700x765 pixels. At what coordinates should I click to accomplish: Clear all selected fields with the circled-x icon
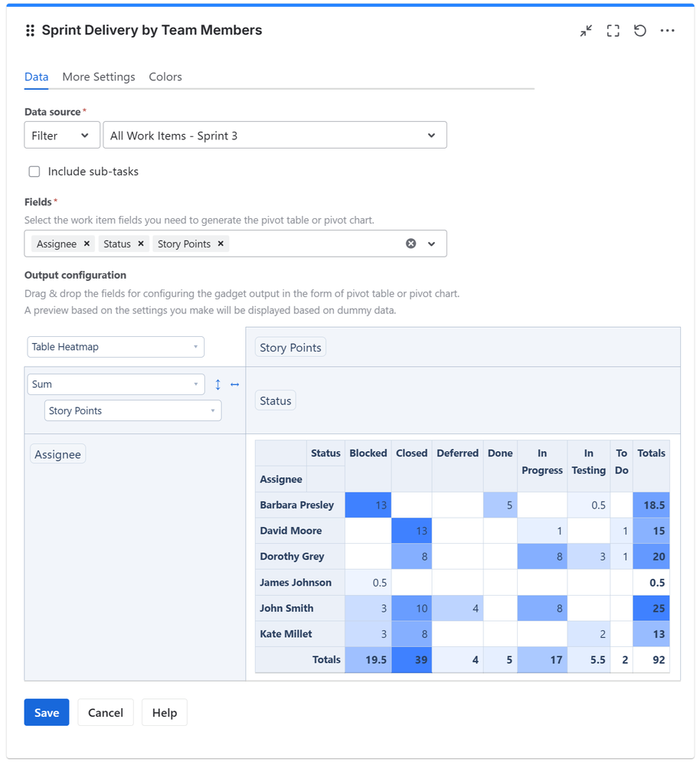point(411,244)
